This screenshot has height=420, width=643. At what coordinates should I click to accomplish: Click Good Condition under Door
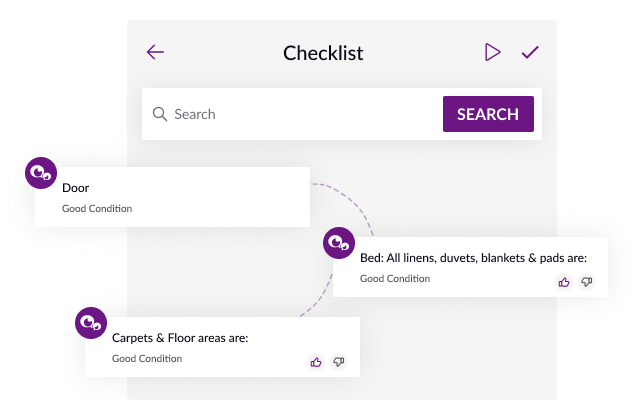pos(97,209)
